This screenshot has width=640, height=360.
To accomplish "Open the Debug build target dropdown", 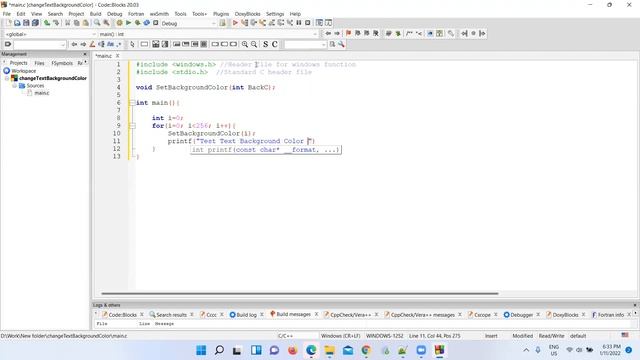I will (x=188, y=23).
